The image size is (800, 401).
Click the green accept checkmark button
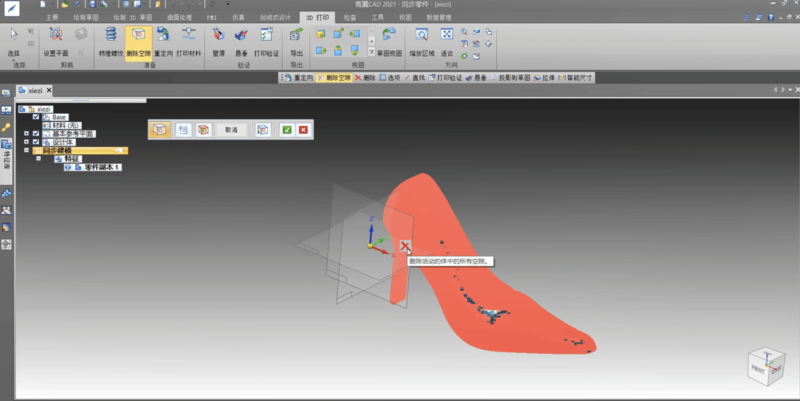pyautogui.click(x=287, y=130)
